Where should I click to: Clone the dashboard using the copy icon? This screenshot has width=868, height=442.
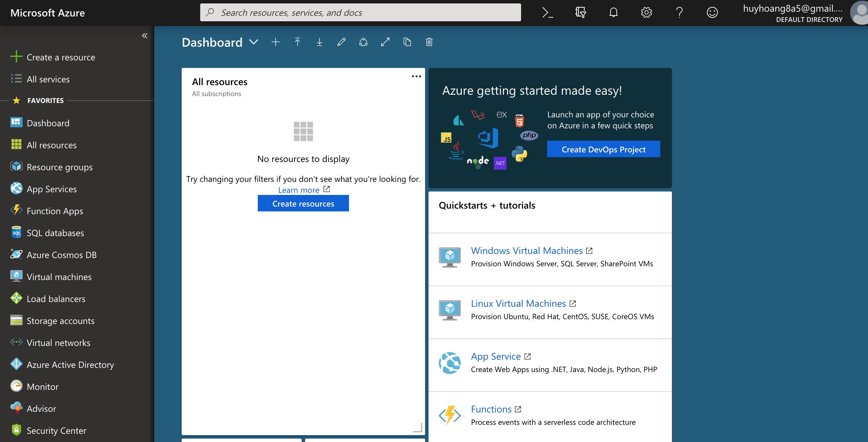[x=407, y=42]
